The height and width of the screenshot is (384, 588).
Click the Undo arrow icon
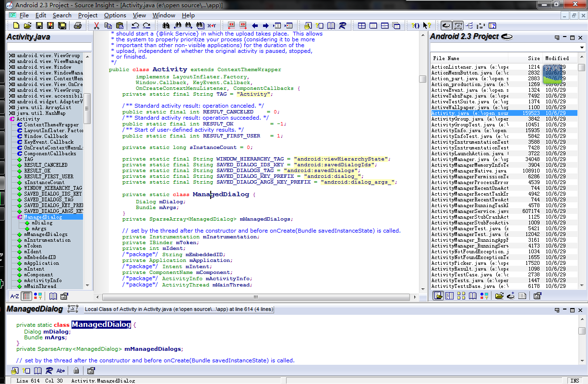(135, 25)
